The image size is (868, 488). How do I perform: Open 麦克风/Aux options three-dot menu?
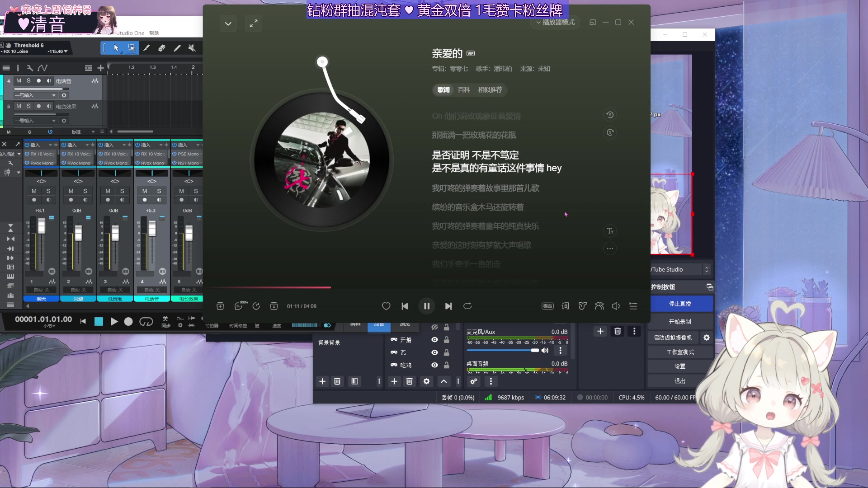pos(561,351)
